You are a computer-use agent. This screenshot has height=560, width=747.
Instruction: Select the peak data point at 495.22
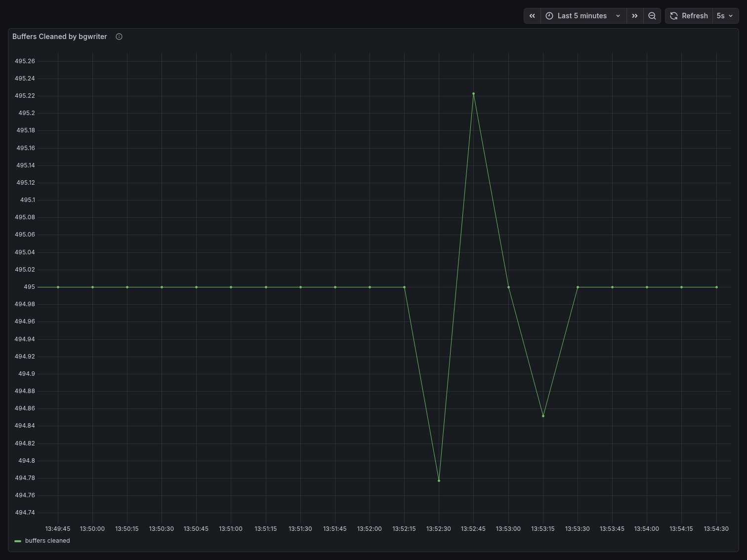click(x=473, y=93)
